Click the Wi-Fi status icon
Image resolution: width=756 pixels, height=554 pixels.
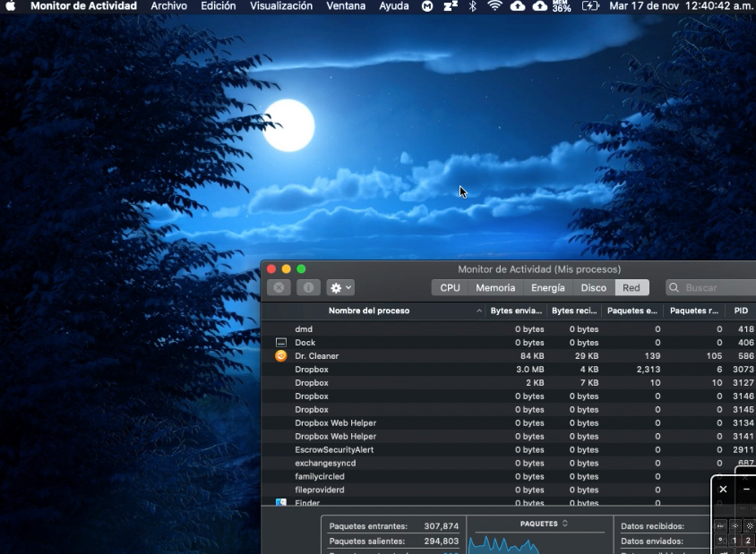(x=494, y=6)
